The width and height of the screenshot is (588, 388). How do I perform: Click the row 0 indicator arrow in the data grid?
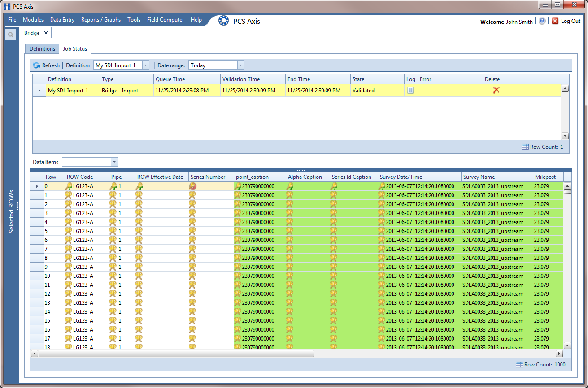[x=37, y=186]
